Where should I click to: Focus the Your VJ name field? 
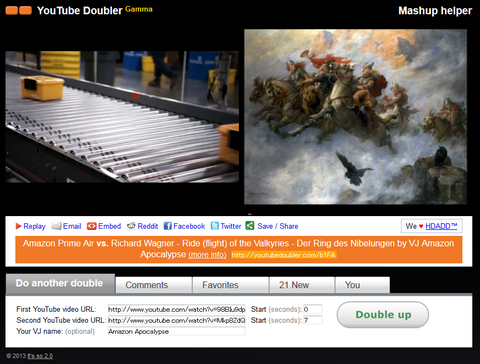(x=176, y=331)
